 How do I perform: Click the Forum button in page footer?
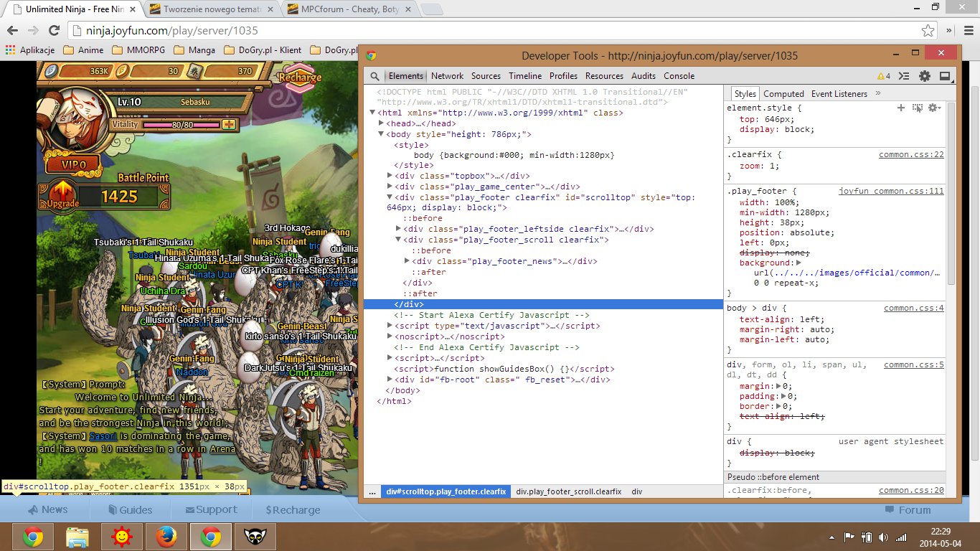(x=908, y=510)
